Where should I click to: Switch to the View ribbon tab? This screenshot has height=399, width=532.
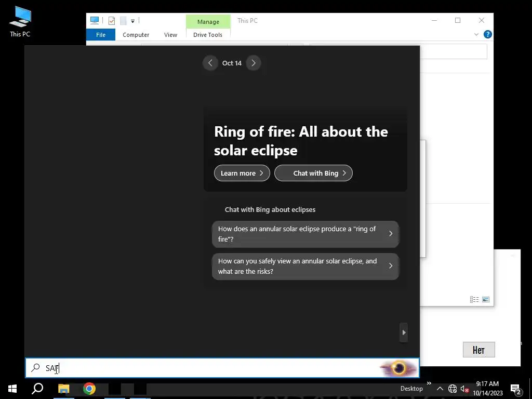(170, 35)
